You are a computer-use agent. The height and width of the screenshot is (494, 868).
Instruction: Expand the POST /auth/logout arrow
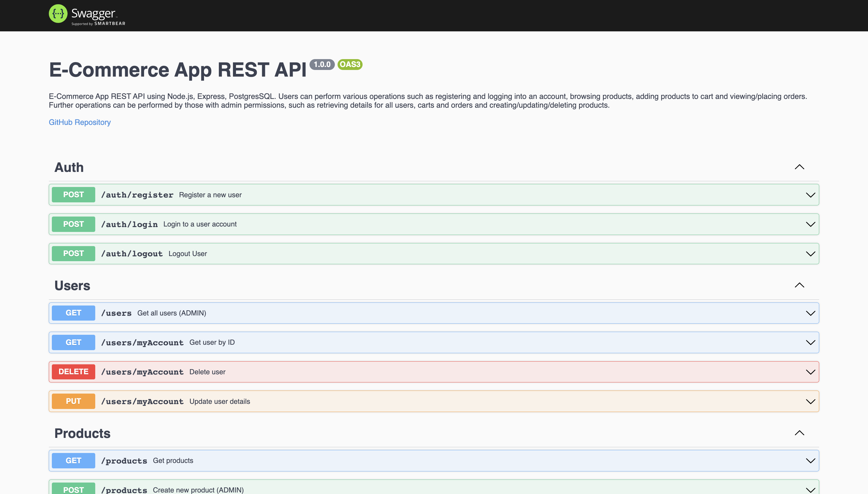point(810,254)
